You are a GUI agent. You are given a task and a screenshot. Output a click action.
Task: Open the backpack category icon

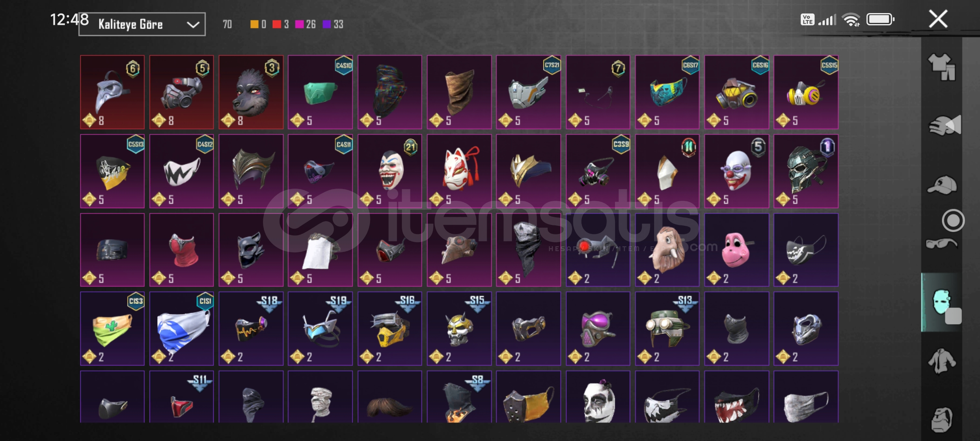[x=942, y=419]
